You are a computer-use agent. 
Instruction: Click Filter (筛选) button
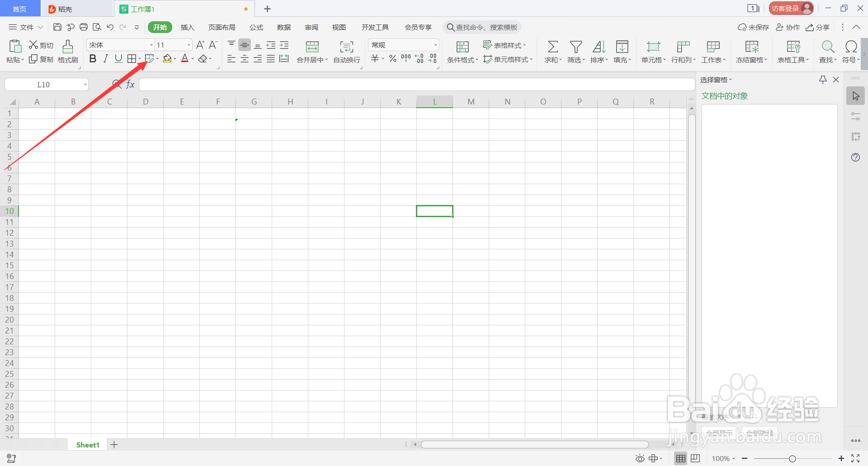point(576,52)
